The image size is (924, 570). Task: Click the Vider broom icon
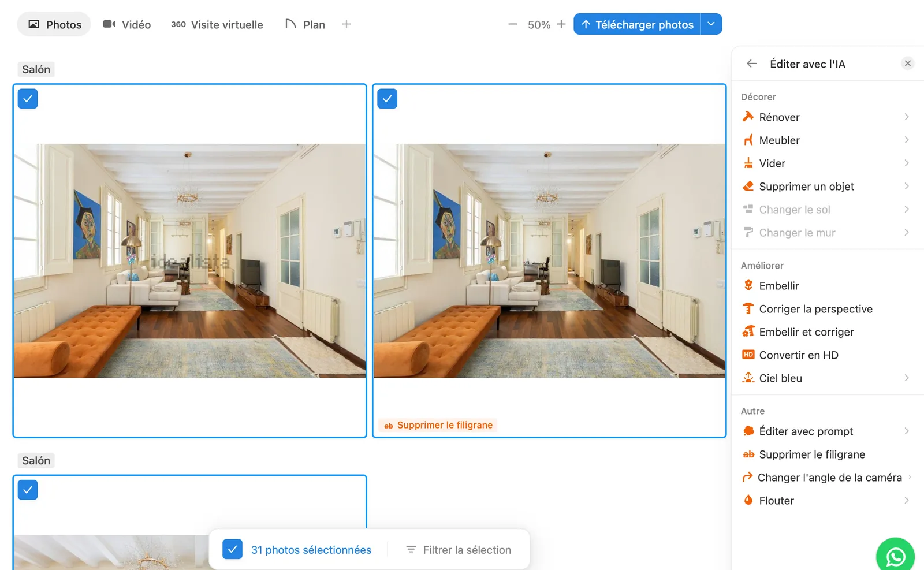[x=748, y=163]
